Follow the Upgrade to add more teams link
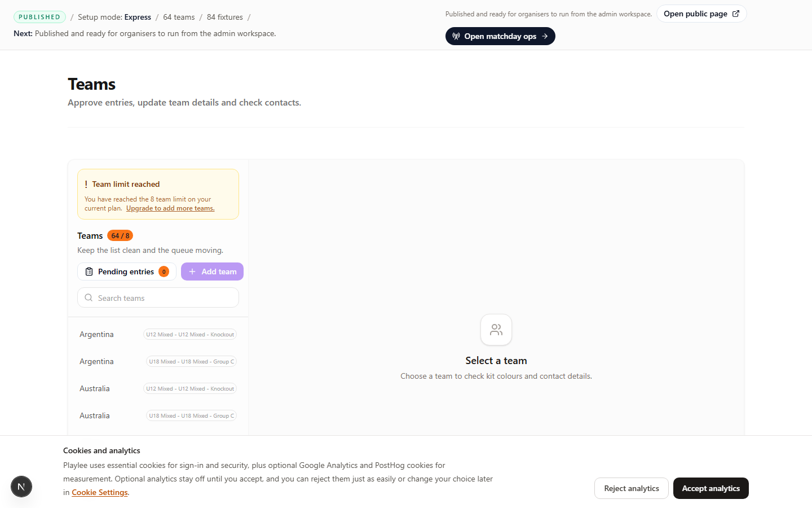This screenshot has height=508, width=812. click(170, 208)
